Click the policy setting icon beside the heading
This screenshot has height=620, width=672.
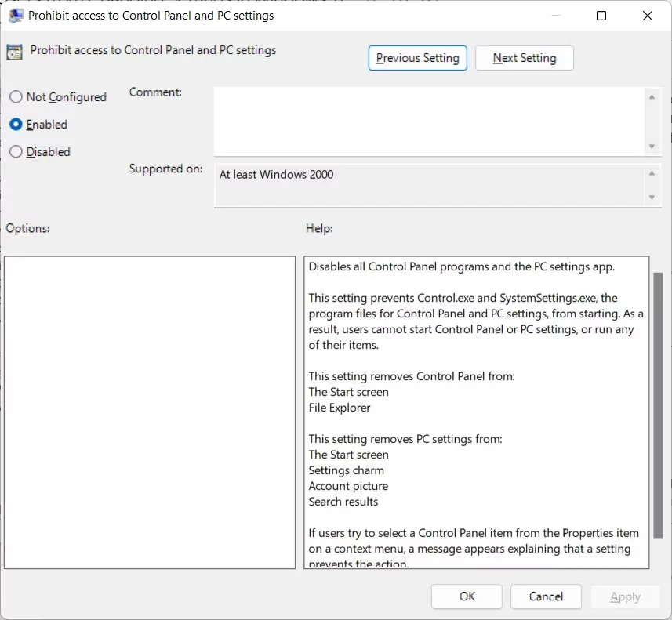[14, 53]
